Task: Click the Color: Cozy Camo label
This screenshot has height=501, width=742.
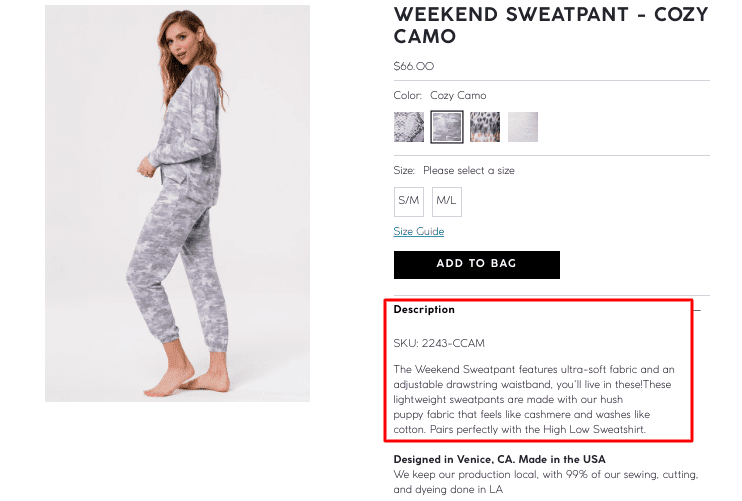Action: (440, 96)
